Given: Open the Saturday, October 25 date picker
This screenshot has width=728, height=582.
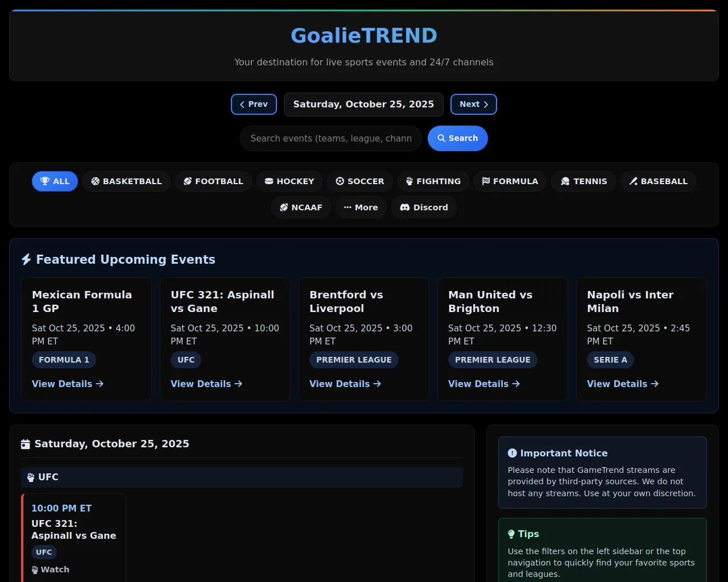Looking at the screenshot, I should click(x=363, y=105).
